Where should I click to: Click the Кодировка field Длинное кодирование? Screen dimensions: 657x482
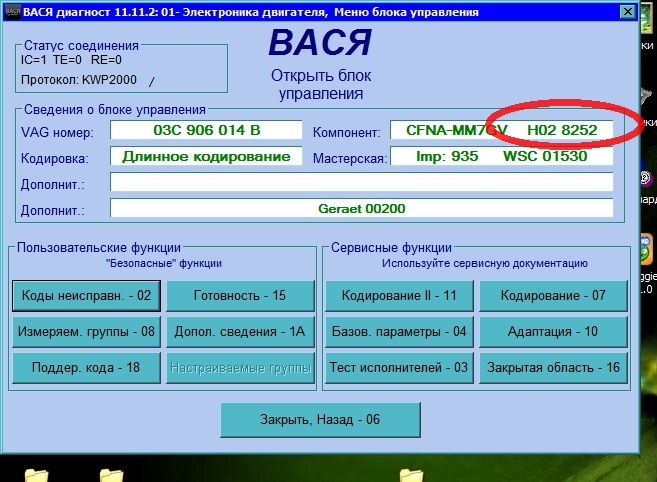coord(206,157)
